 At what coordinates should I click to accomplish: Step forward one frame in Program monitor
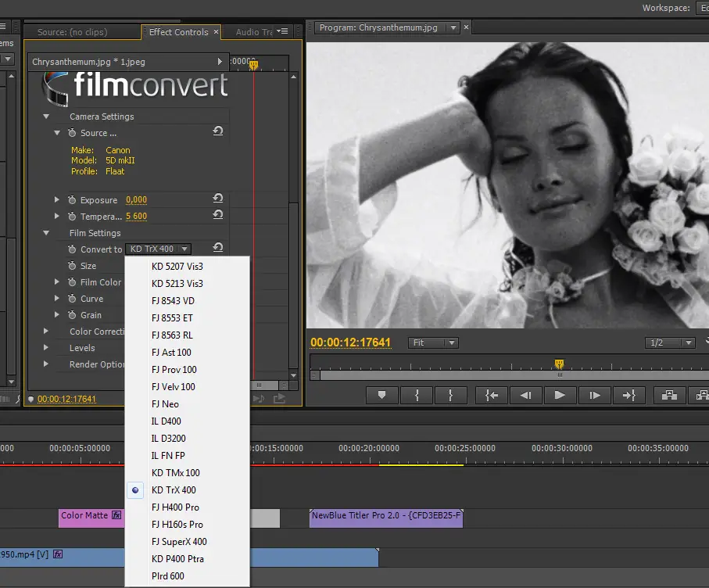(x=595, y=396)
